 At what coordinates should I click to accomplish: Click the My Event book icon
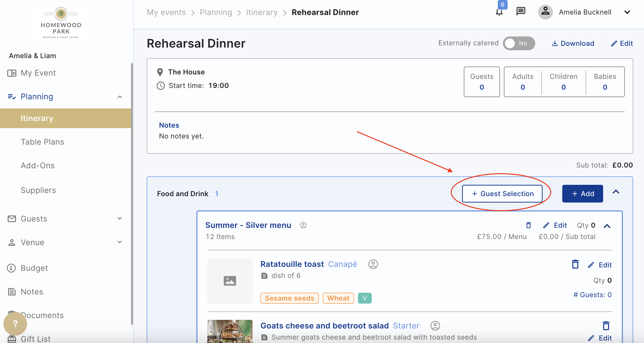(12, 73)
